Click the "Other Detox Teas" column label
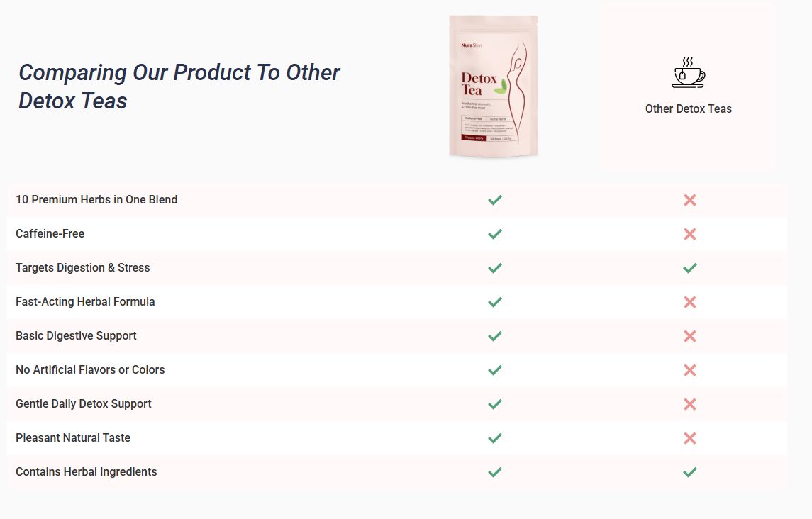Viewport: 812px width, 519px height. pyautogui.click(x=688, y=108)
